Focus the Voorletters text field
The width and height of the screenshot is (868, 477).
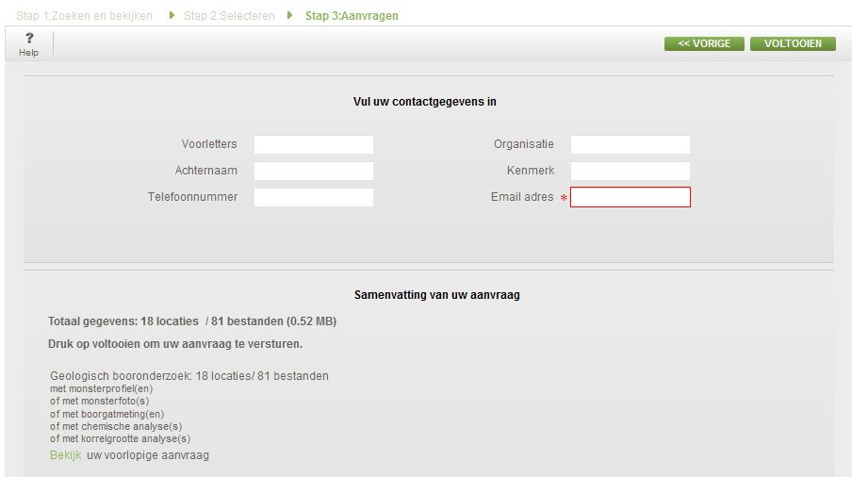click(x=313, y=144)
